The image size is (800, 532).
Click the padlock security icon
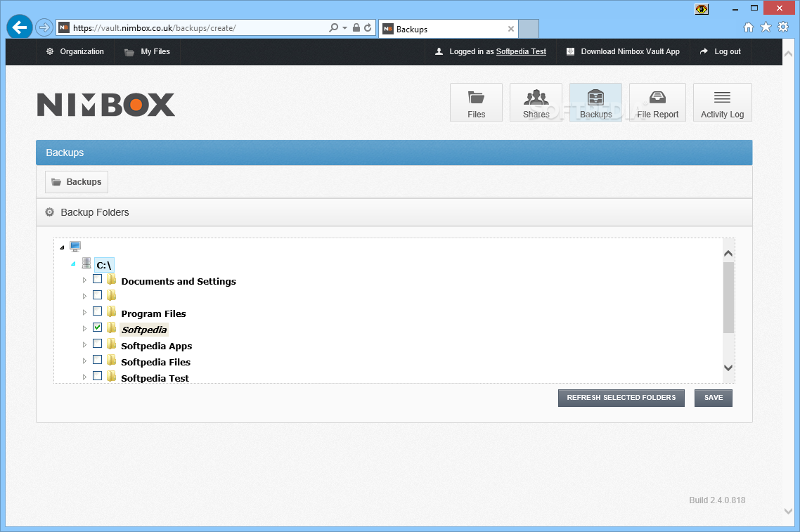[356, 27]
